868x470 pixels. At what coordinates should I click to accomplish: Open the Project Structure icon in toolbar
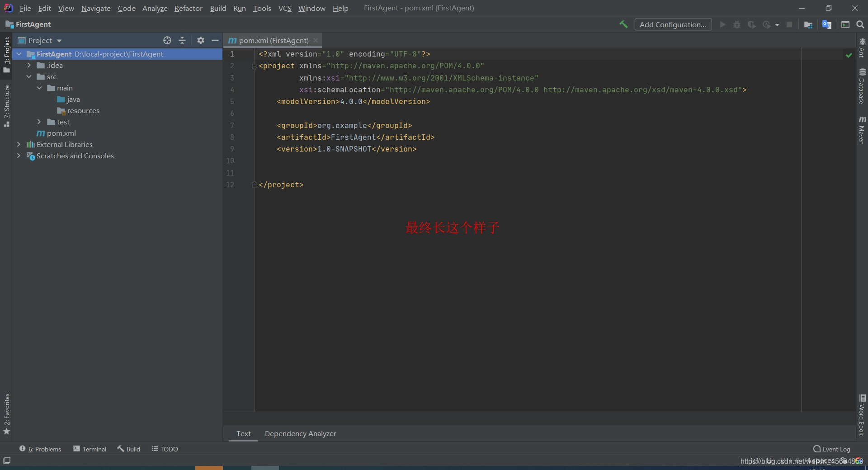click(x=808, y=24)
